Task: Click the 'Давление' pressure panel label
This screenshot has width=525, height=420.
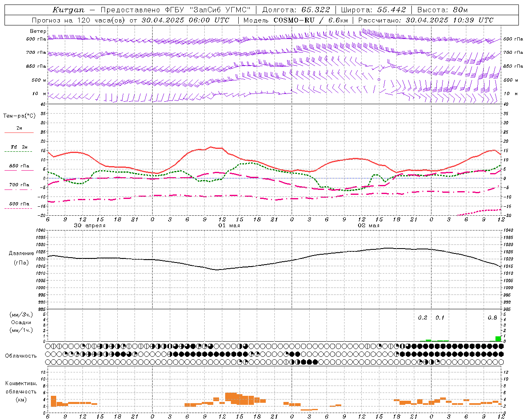Action: tap(21, 253)
